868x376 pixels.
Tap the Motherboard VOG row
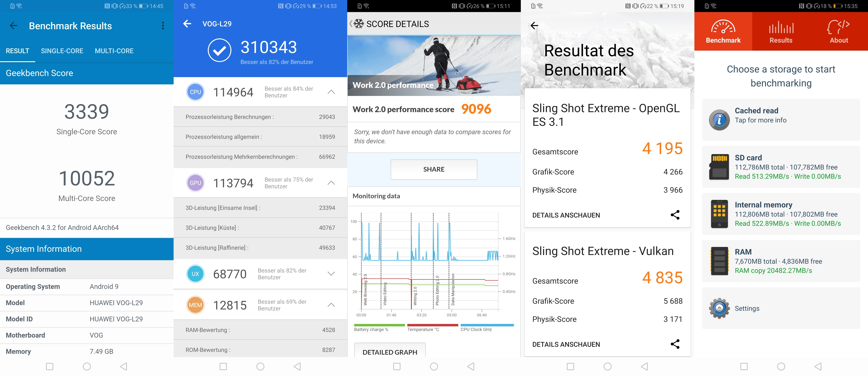coord(87,335)
